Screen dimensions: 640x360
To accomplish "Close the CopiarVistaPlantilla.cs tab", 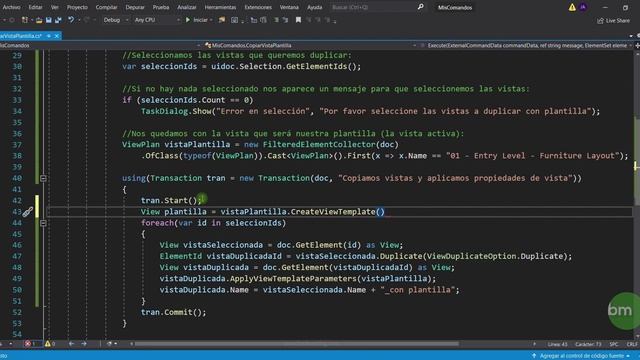I will 57,36.
